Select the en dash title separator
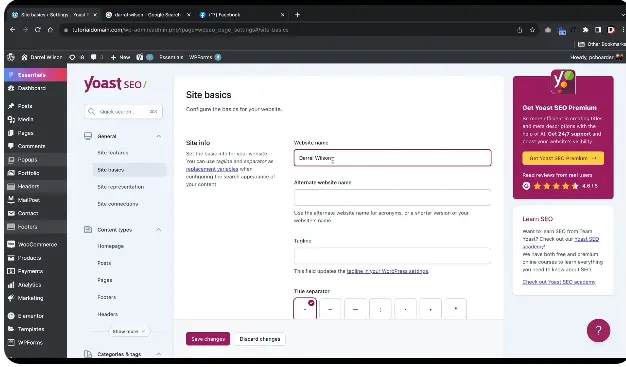 (x=330, y=309)
